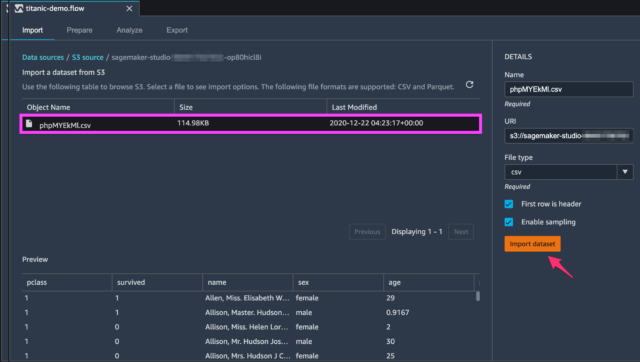Screen dimensions: 640x362
Task: Click the csv File type combo box
Action: click(561, 172)
